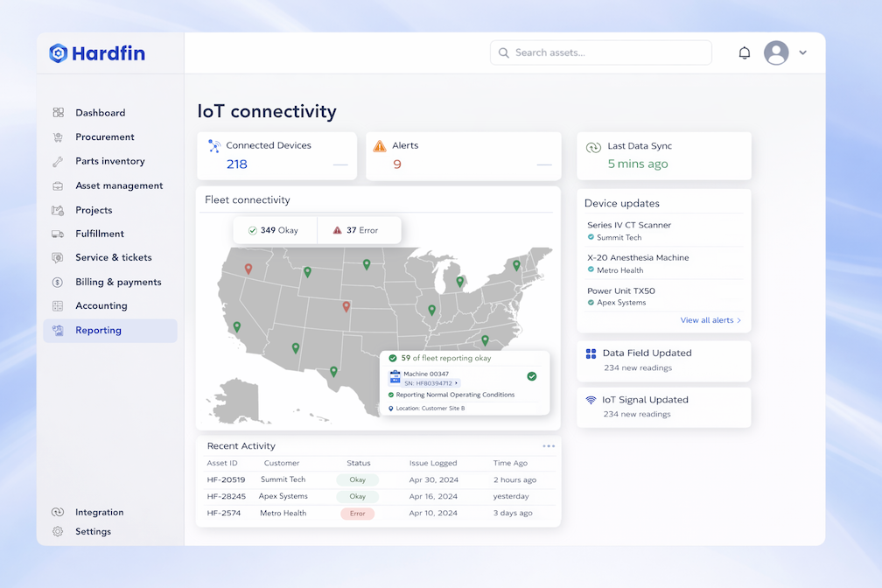Image resolution: width=882 pixels, height=588 pixels.
Task: Open View all alerts
Action: pyautogui.click(x=710, y=320)
